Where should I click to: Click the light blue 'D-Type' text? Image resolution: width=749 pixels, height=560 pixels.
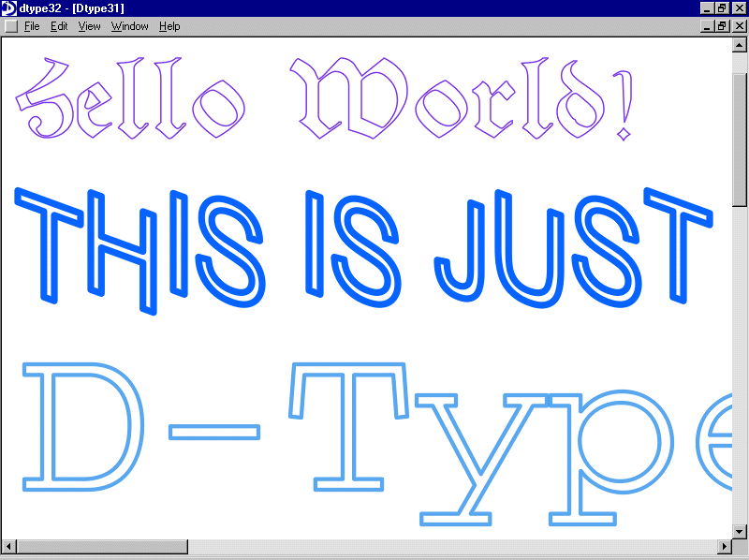point(377,445)
